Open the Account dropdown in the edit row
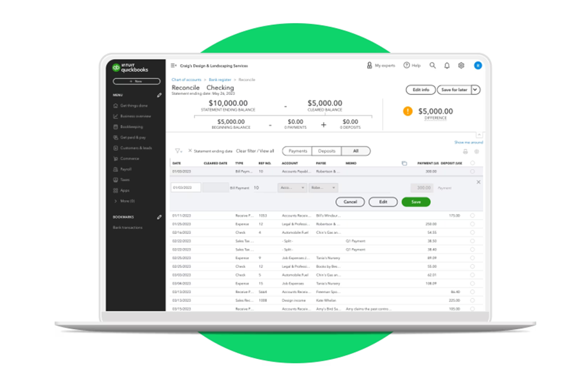588x377 pixels. [293, 187]
